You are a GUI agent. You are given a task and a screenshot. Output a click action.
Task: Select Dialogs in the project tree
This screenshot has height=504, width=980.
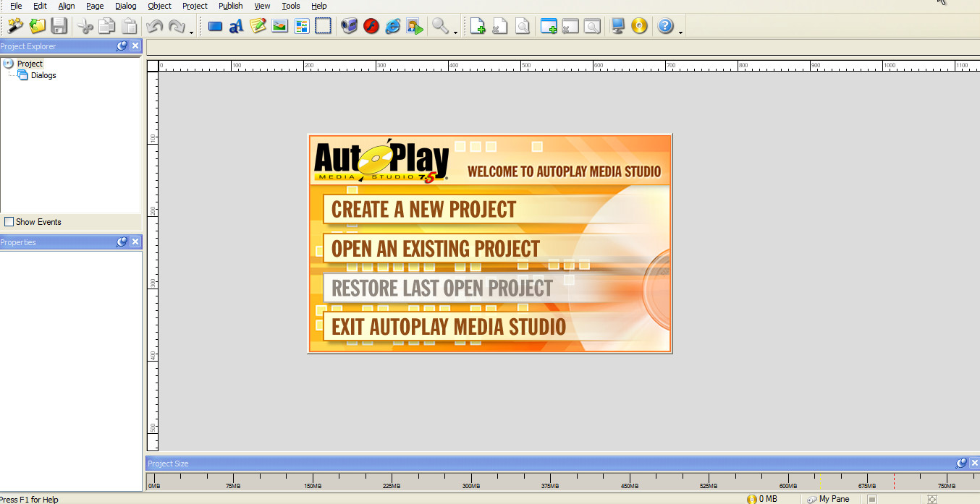pyautogui.click(x=43, y=75)
